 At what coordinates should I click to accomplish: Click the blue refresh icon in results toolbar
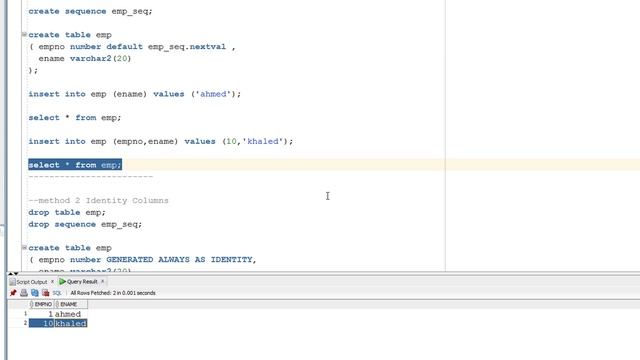35,293
